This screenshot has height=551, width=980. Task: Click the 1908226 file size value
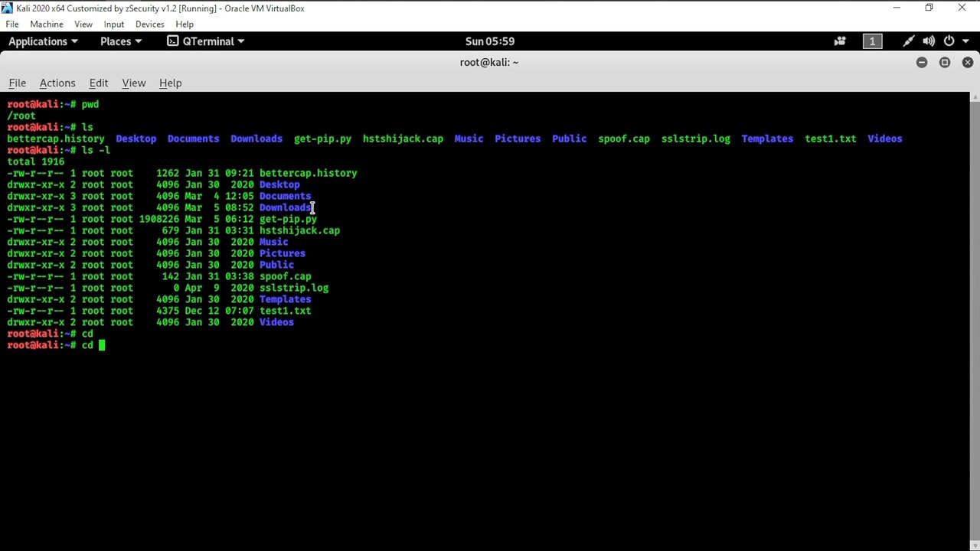[158, 219]
